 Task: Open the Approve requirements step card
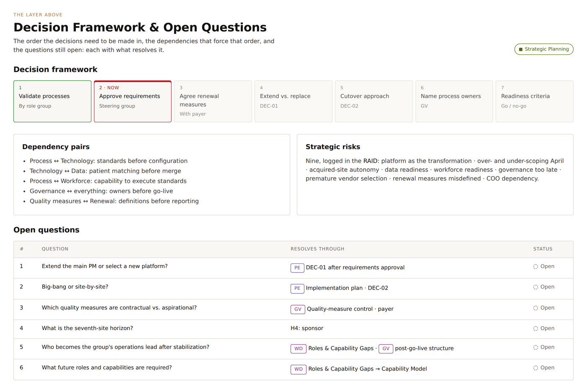(x=132, y=101)
